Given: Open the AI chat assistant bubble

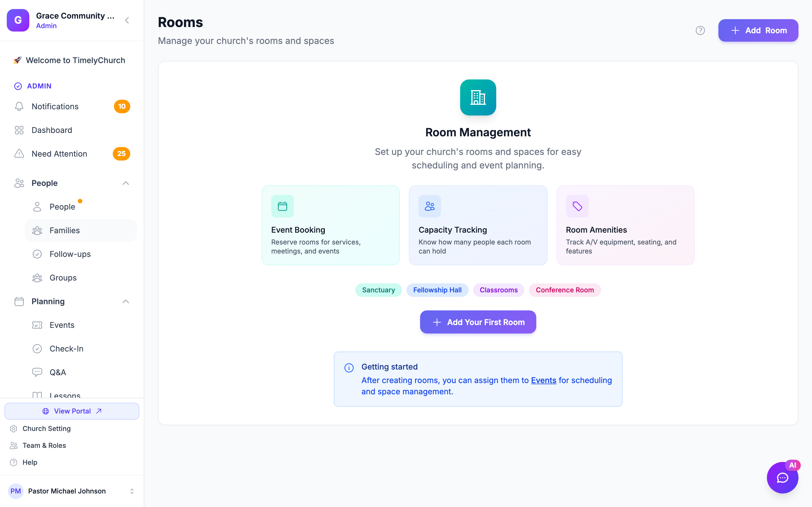Looking at the screenshot, I should pyautogui.click(x=782, y=477).
